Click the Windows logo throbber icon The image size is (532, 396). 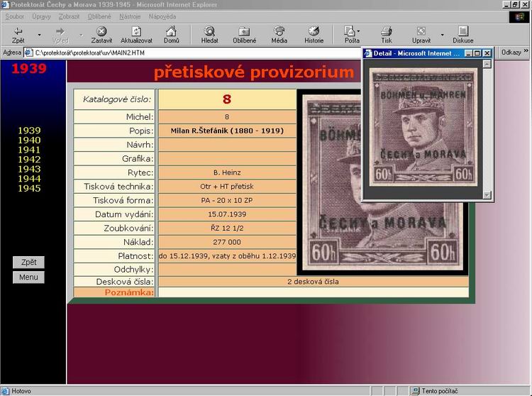coord(519,17)
